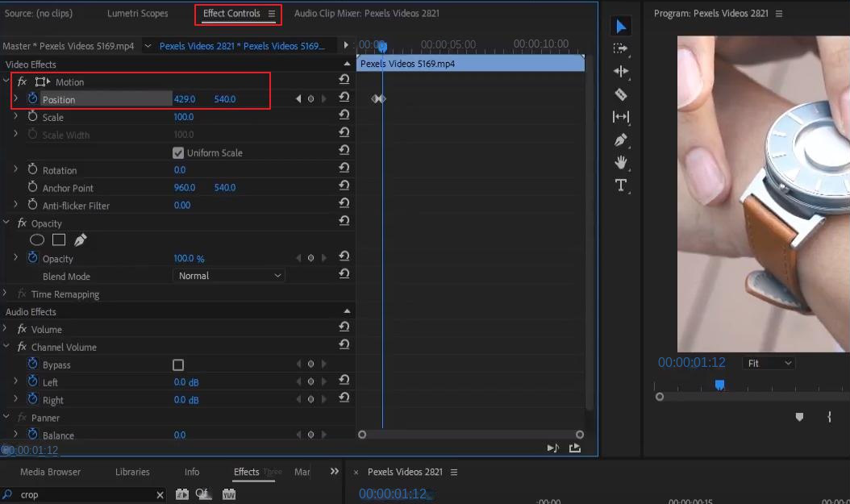Click the Opacity value 100.0 %
850x504 pixels.
pyautogui.click(x=189, y=259)
